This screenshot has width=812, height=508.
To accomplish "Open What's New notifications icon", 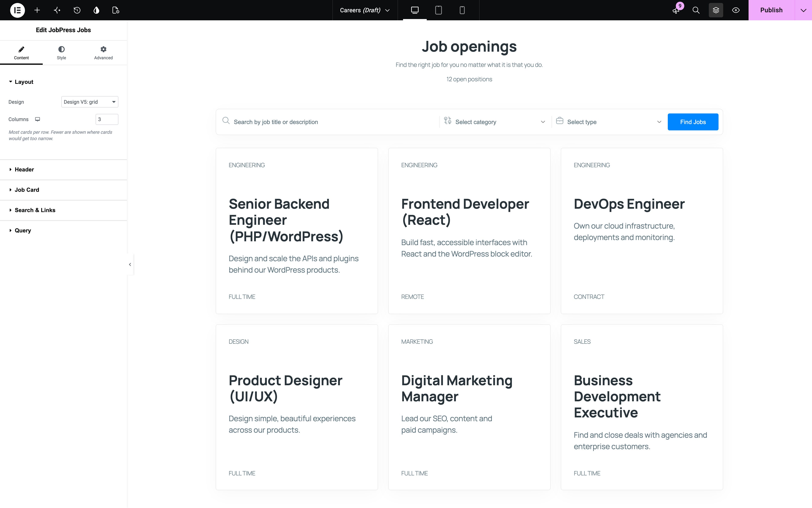I will pos(676,10).
